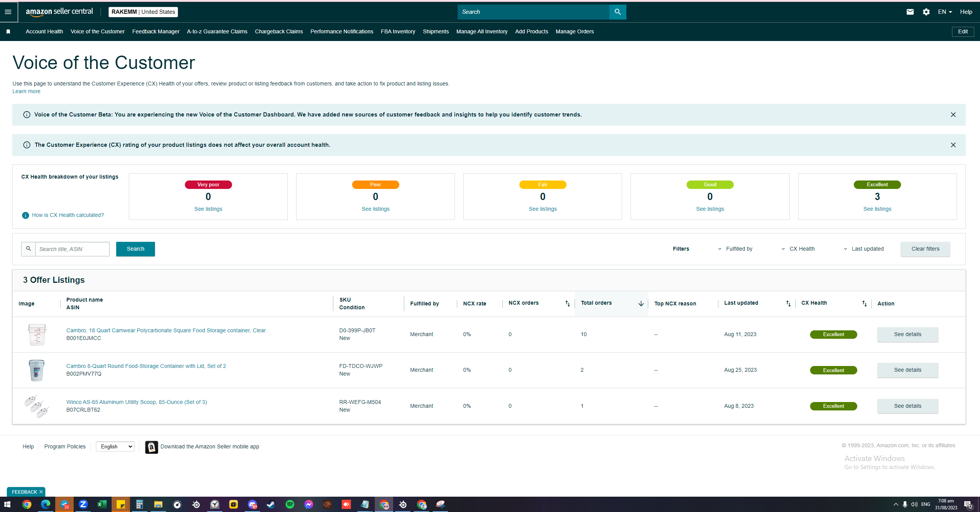Screen dimensions: 980x512
Task: See details for Cambro 8-Quart round container
Action: (x=908, y=370)
